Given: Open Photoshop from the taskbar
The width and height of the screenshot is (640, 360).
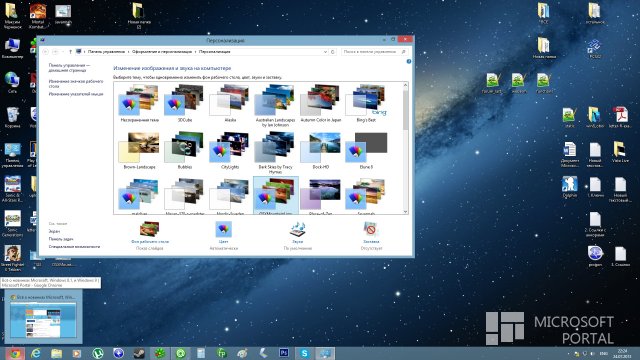Looking at the screenshot, I should 284,353.
